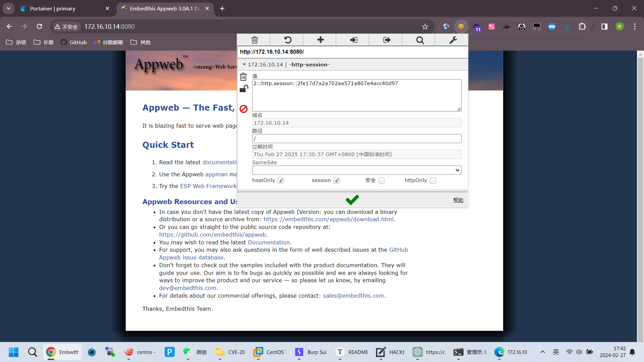Open a new browser tab
This screenshot has width=644, height=362.
click(x=222, y=8)
